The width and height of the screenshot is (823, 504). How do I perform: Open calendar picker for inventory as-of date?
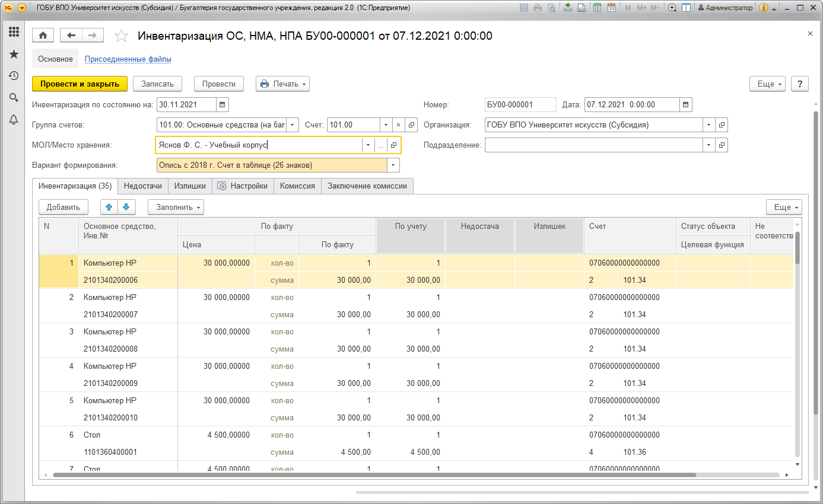222,105
